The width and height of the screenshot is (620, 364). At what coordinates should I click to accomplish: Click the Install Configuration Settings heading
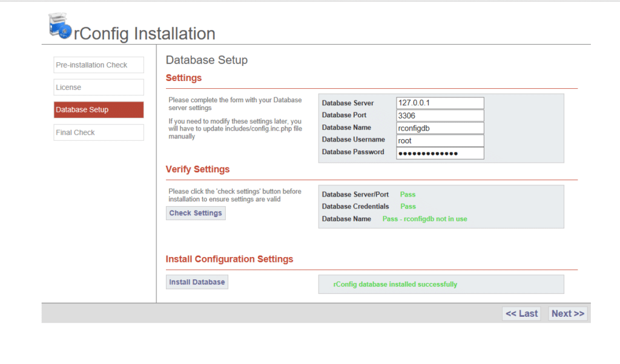tap(229, 259)
